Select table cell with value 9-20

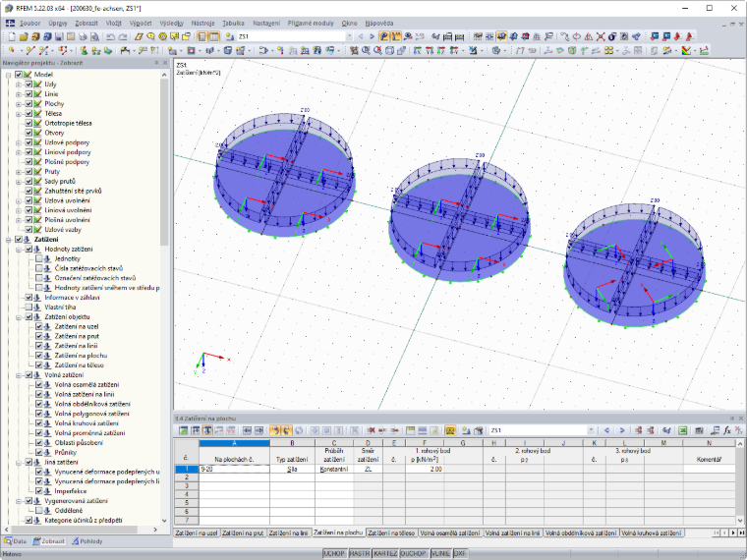point(234,469)
